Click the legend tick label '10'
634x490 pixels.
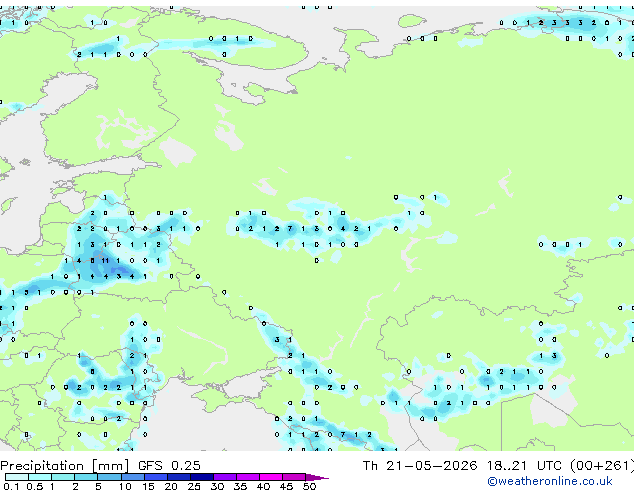125,486
